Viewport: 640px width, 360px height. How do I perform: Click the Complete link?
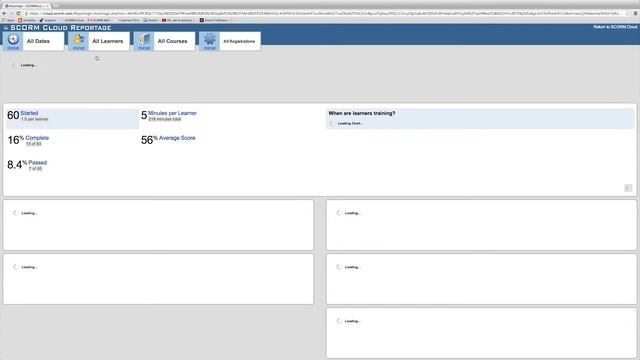[x=37, y=138]
